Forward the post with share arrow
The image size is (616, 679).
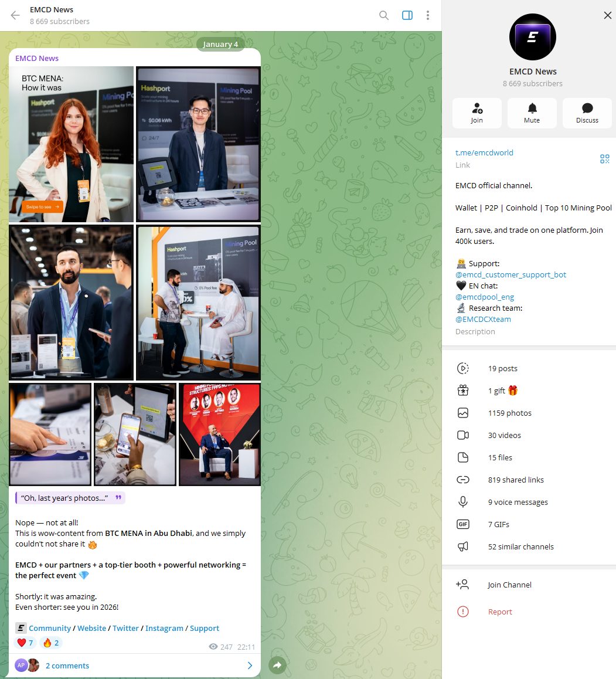click(277, 665)
